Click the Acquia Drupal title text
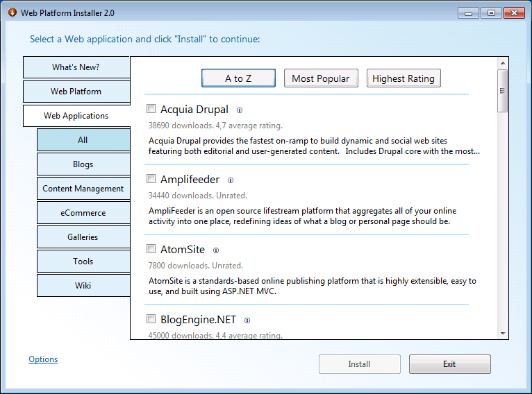 [x=194, y=110]
